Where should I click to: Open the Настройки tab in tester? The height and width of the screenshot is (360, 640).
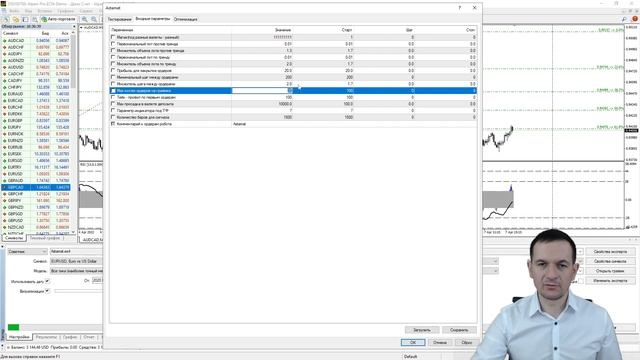click(x=19, y=337)
